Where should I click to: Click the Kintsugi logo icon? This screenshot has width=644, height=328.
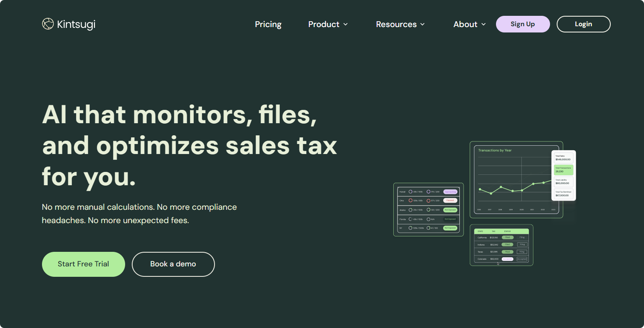48,24
